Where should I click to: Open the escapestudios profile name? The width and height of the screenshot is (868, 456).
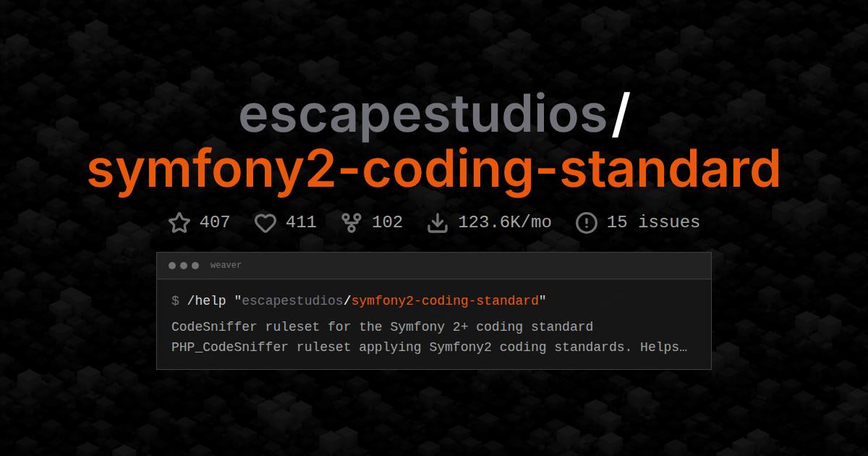(424, 116)
